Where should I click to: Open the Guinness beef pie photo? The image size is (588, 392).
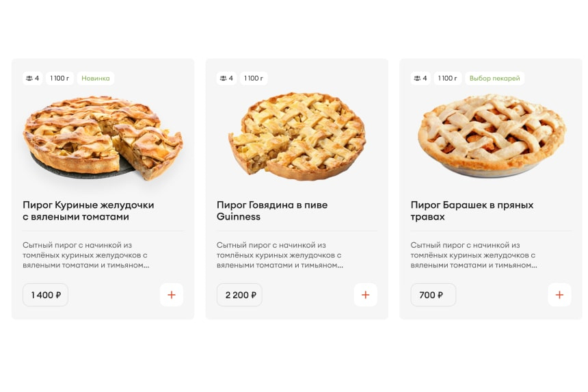click(x=297, y=137)
